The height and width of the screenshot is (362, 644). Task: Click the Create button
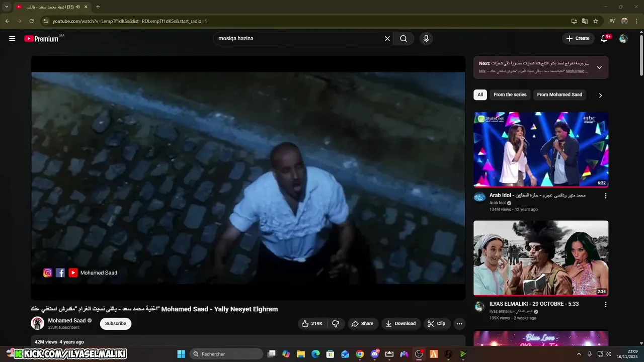[578, 39]
